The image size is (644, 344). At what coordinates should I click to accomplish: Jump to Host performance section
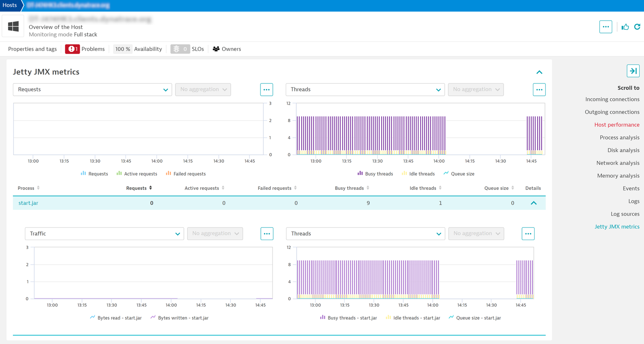point(617,125)
